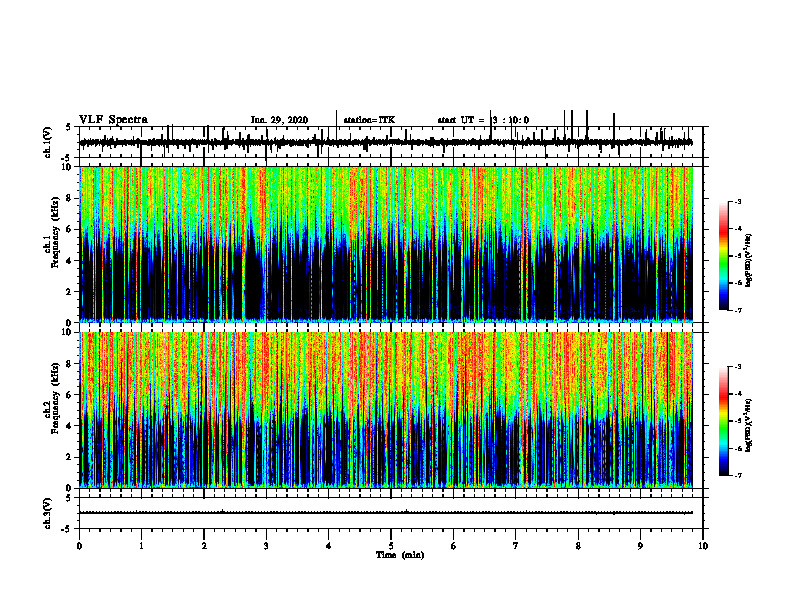The width and height of the screenshot is (792, 612).
Task: Click the ch.2 color bar log(PSD) label
Action: (748, 425)
